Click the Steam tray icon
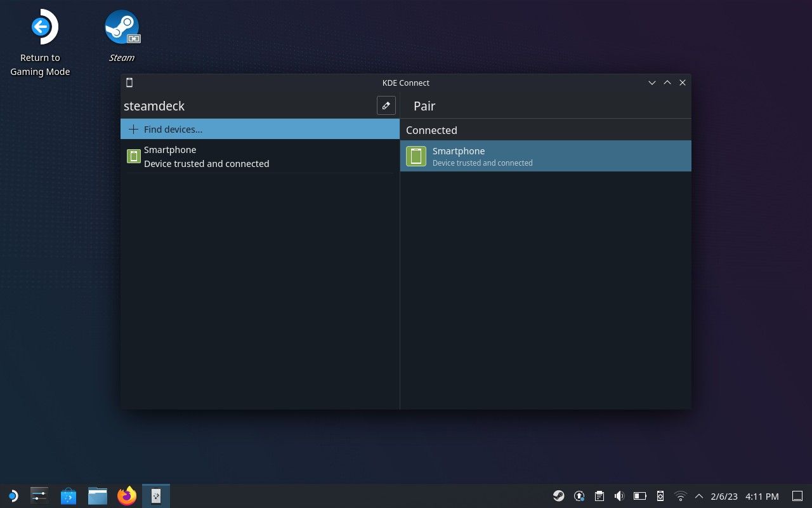 [x=559, y=496]
